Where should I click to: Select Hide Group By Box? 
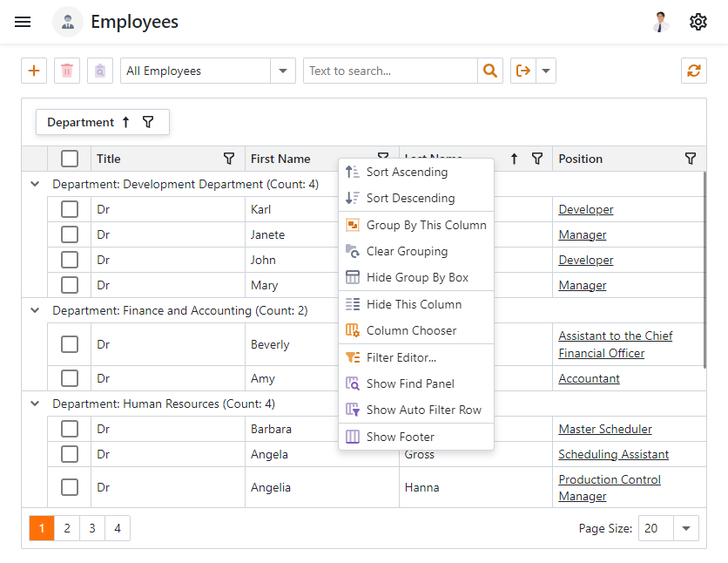click(416, 277)
